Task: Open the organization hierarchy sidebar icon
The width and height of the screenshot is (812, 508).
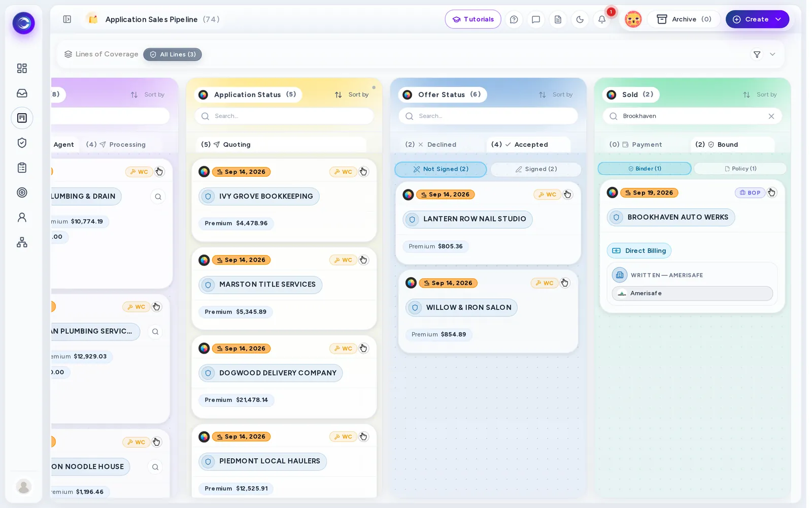Action: click(x=22, y=242)
